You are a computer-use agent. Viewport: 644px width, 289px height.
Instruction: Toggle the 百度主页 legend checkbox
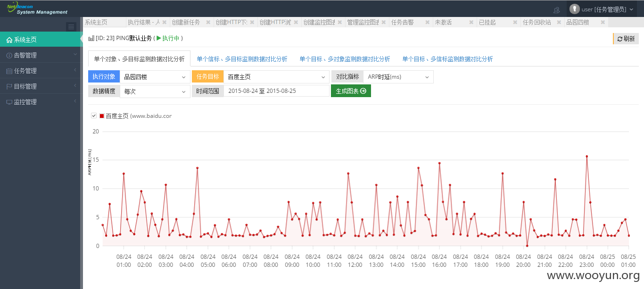[x=94, y=116]
